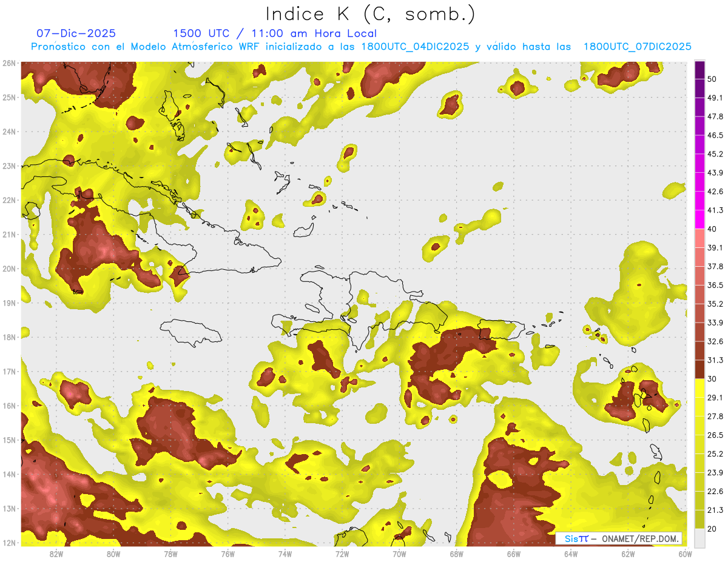Click the color scale value "39.1"
This screenshot has height=562, width=728.
pyautogui.click(x=715, y=247)
